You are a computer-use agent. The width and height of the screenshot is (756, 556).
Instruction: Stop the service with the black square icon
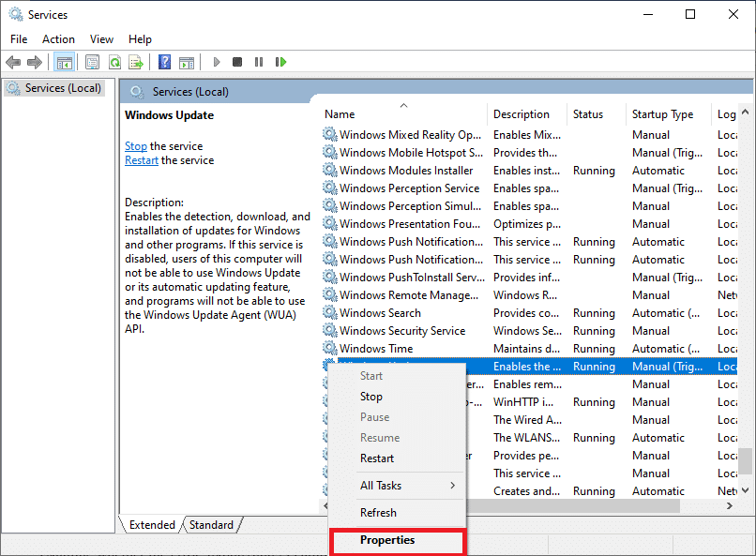238,62
